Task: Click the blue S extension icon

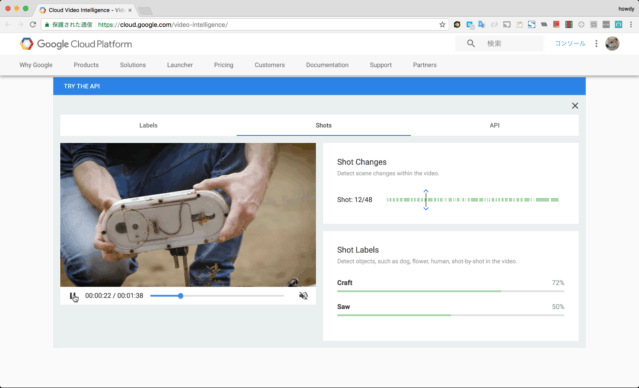Action: click(532, 24)
